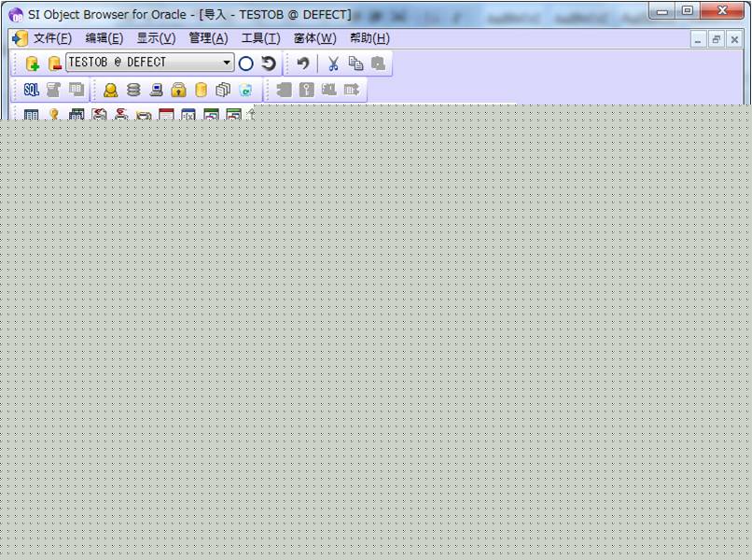Open the 工具(T) menu
This screenshot has height=560, width=752.
pyautogui.click(x=261, y=38)
